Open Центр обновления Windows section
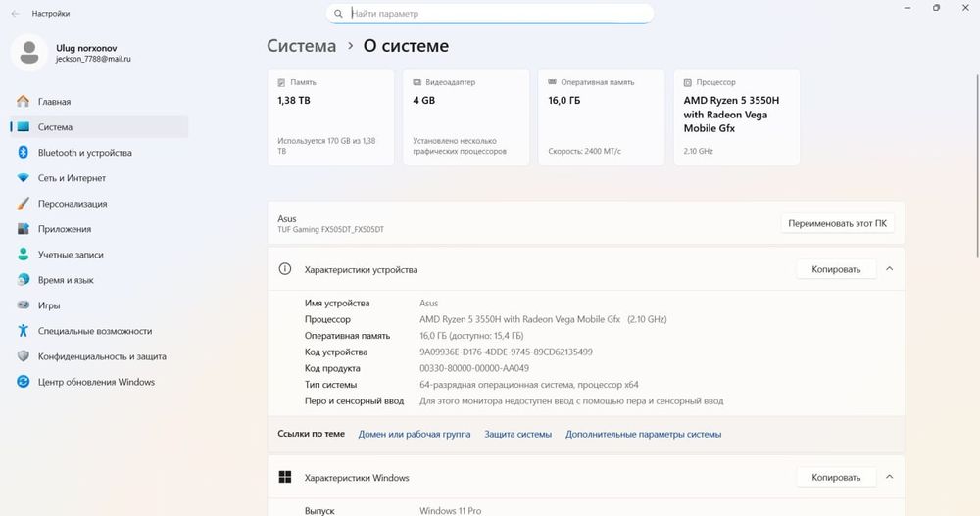The height and width of the screenshot is (516, 980). click(99, 382)
